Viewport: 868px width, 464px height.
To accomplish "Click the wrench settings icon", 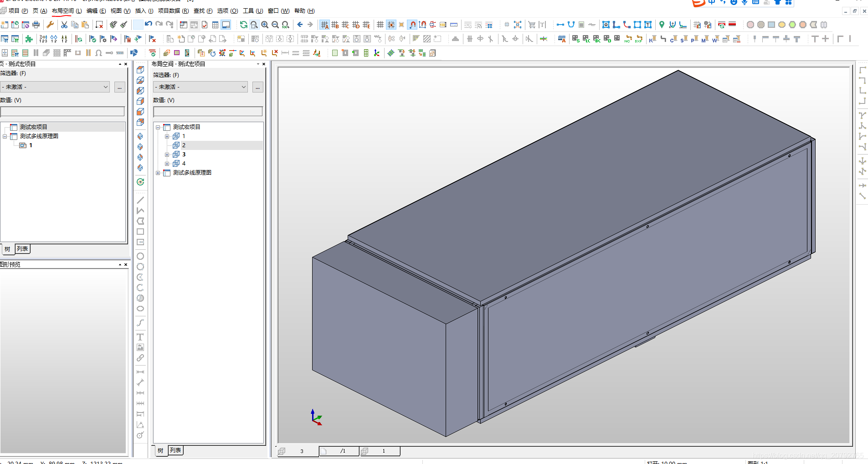I will click(x=50, y=25).
